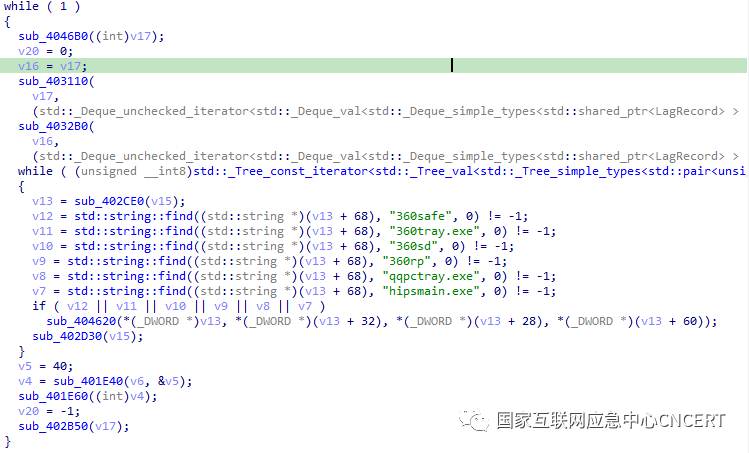Click std::_Tree_const_iterator in inner while condition
Viewport: 749px width, 453px height.
click(x=280, y=171)
